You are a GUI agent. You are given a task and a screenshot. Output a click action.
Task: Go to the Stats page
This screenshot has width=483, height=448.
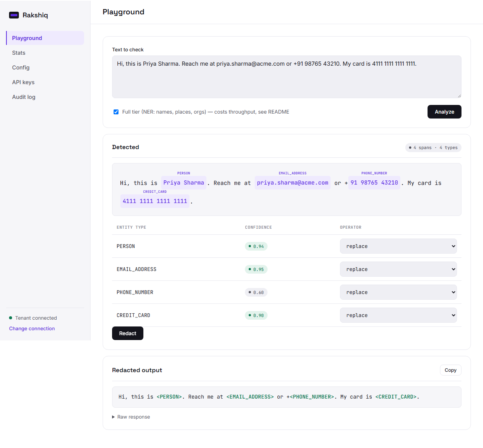(x=45, y=53)
